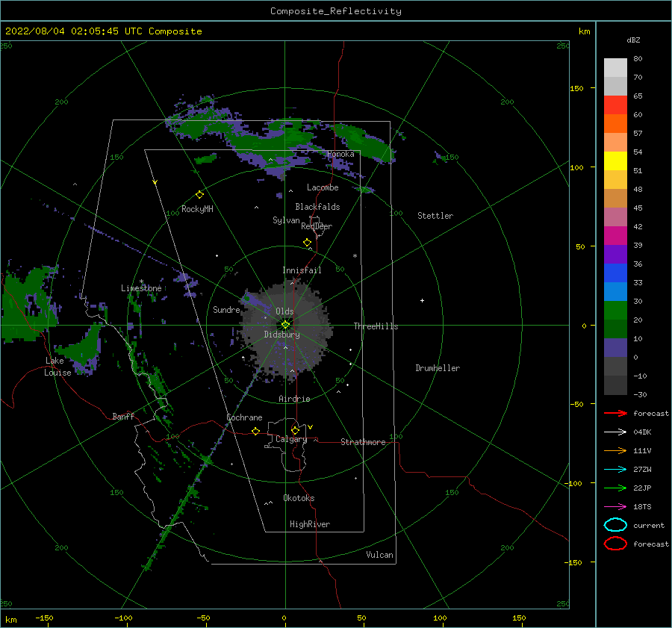Click the 80 dBZ scale value
Image resolution: width=672 pixels, height=628 pixels.
tap(638, 59)
